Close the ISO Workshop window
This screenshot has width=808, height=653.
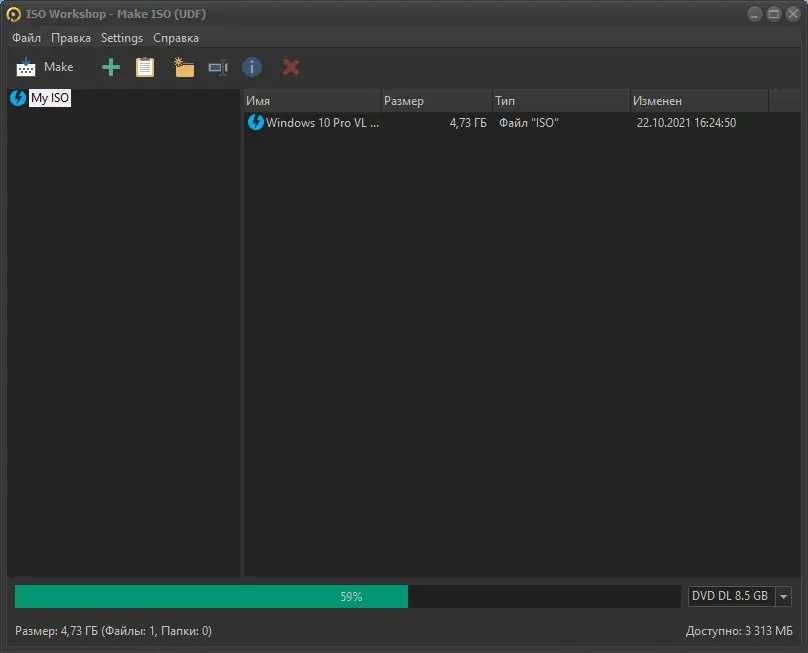(x=793, y=14)
